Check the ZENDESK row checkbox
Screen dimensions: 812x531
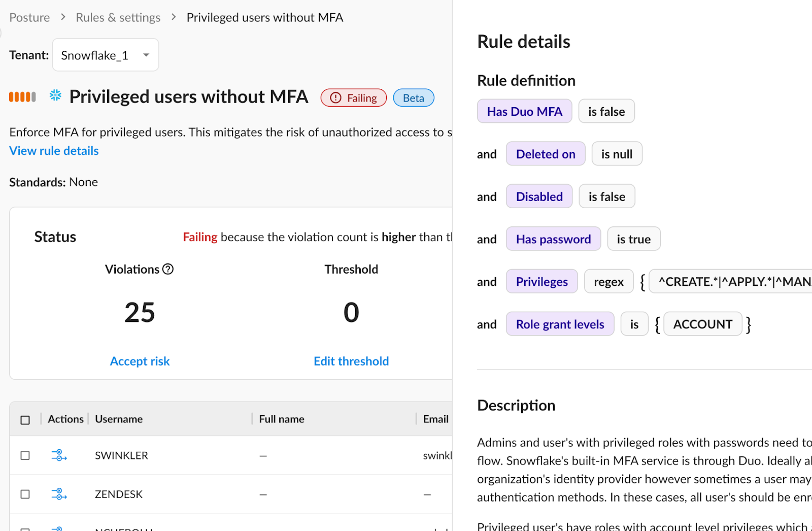[25, 494]
